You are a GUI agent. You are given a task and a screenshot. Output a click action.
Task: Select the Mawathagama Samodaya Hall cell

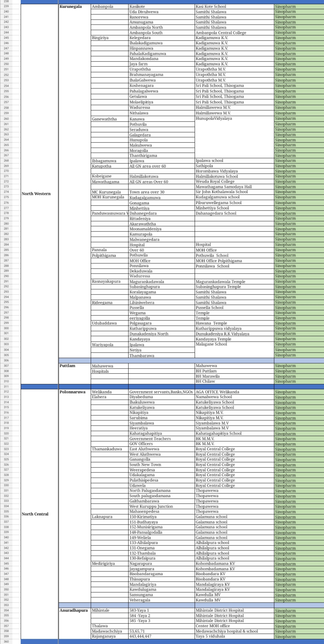[234, 187]
